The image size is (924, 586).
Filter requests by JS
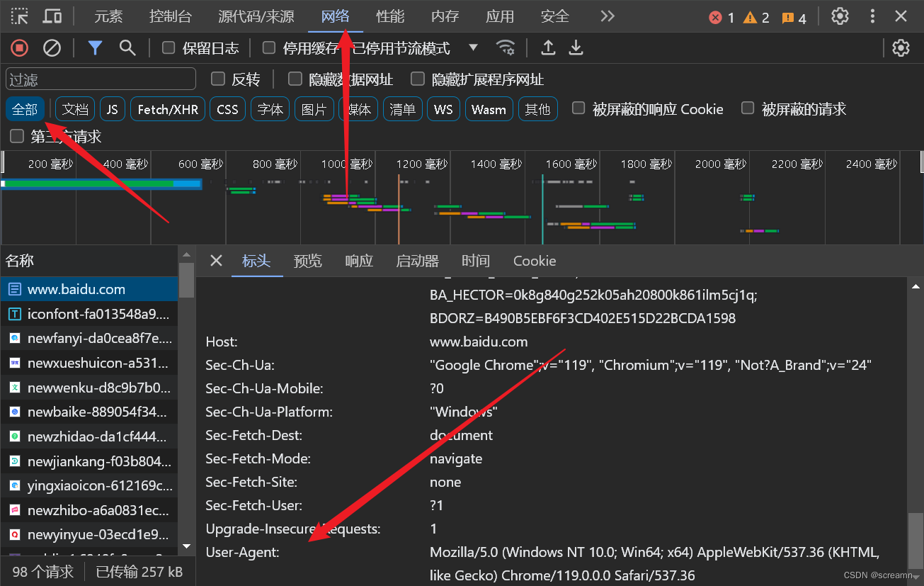tap(113, 109)
